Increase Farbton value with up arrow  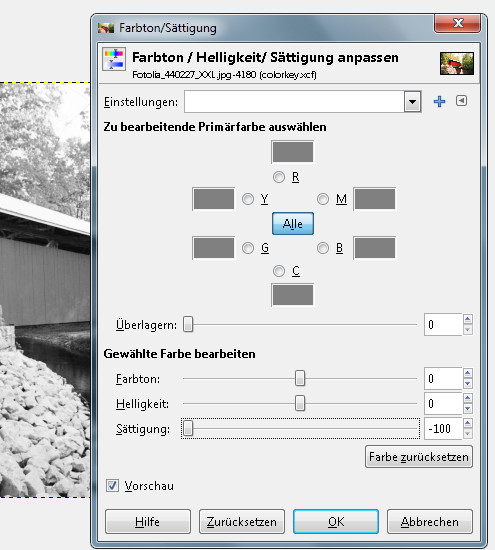point(467,373)
